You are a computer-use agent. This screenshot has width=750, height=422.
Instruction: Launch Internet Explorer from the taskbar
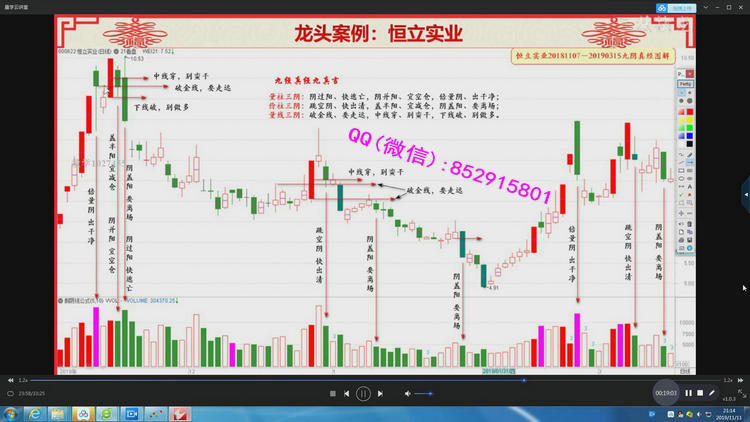(x=36, y=413)
